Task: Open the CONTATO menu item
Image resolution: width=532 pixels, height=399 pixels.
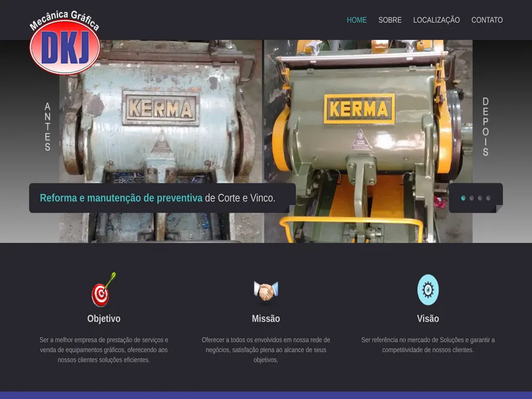Action: [487, 20]
